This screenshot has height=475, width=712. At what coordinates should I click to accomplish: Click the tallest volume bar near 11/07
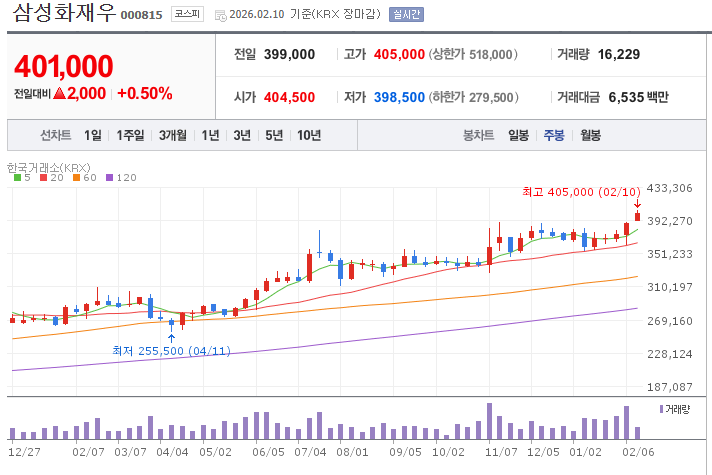(x=489, y=421)
